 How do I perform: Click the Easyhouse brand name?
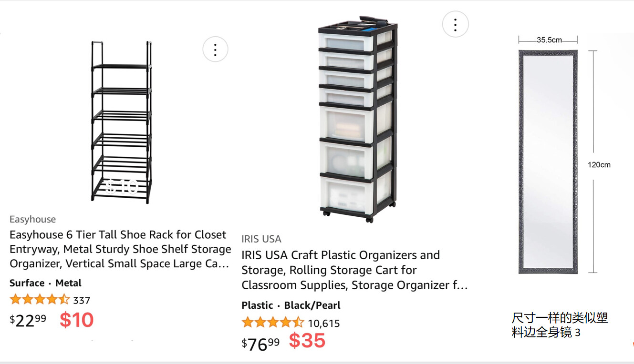[x=32, y=219]
